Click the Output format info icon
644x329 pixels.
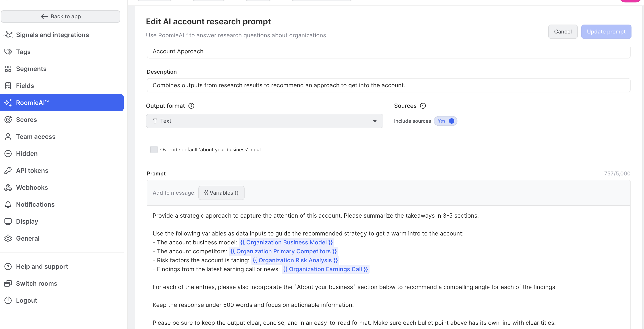[x=191, y=106]
